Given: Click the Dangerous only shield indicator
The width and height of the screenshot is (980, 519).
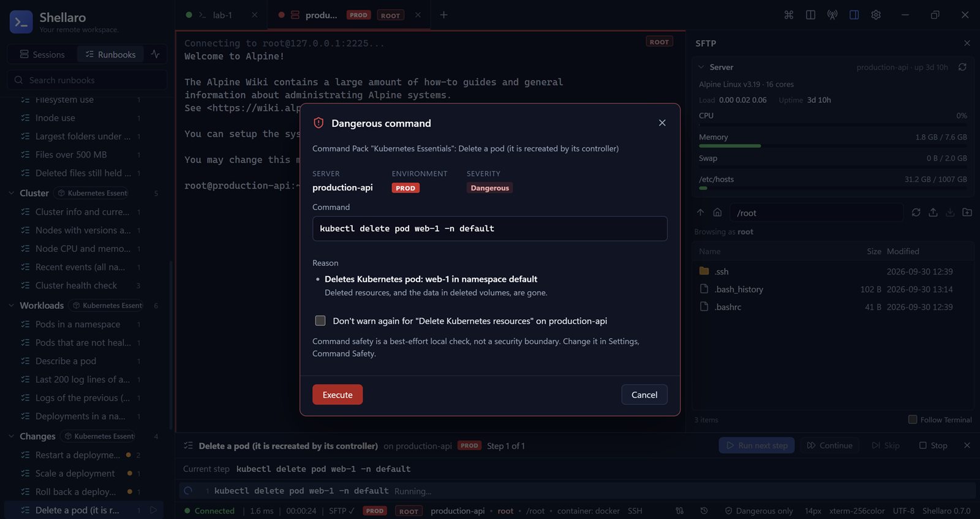Looking at the screenshot, I should 759,510.
